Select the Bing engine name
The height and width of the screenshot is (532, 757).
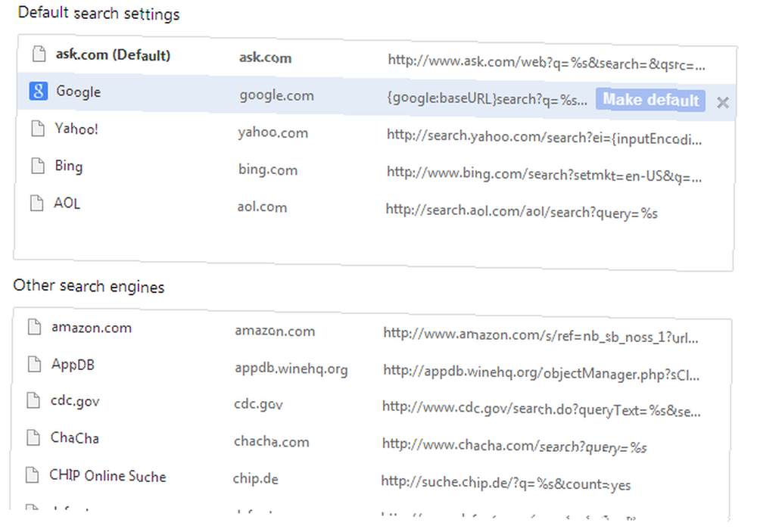coord(69,166)
